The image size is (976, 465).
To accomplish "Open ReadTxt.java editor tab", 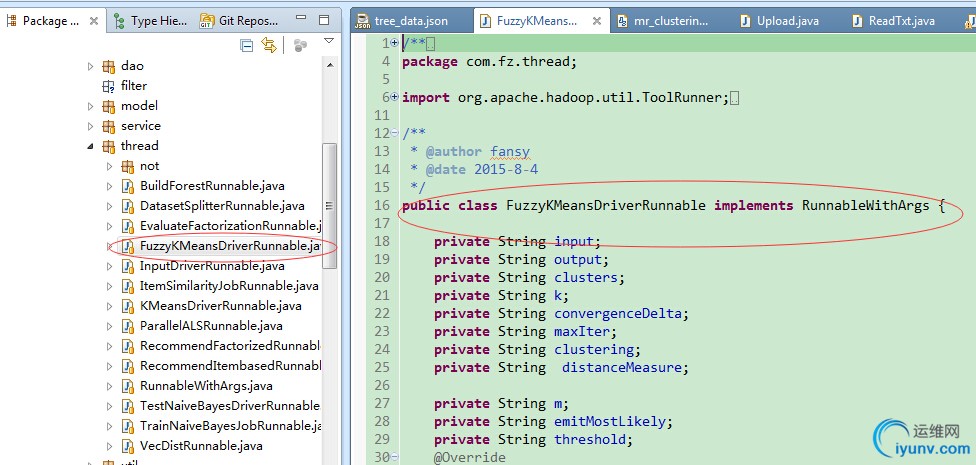I will pyautogui.click(x=893, y=21).
